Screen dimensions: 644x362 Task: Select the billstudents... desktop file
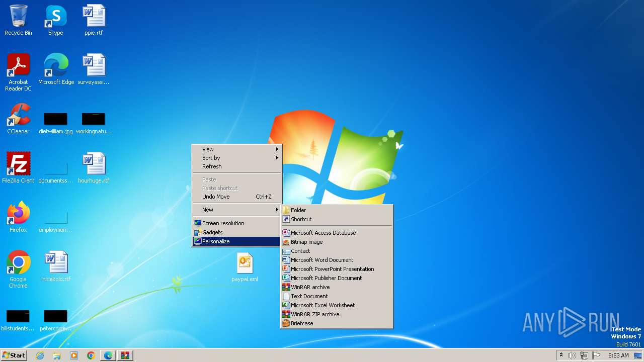tap(18, 321)
